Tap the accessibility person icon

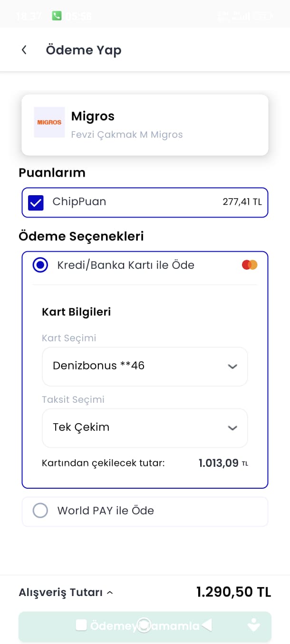(254, 625)
